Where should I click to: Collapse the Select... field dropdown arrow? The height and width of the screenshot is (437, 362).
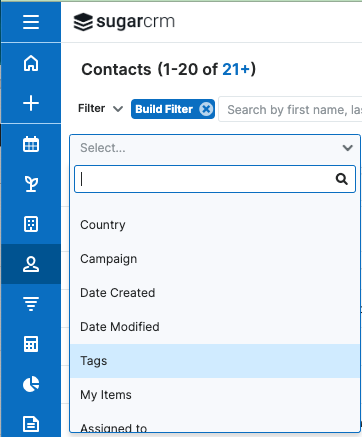pos(348,148)
